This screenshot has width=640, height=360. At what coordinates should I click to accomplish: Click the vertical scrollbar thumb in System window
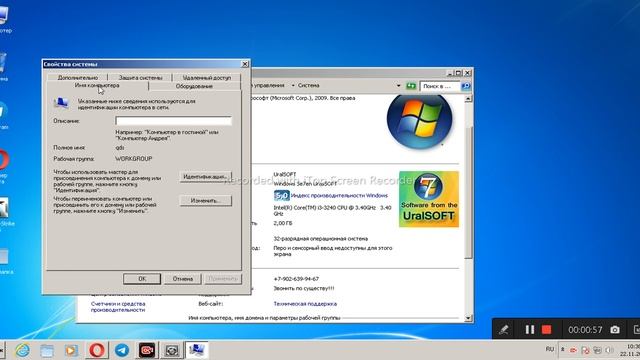pyautogui.click(x=468, y=192)
